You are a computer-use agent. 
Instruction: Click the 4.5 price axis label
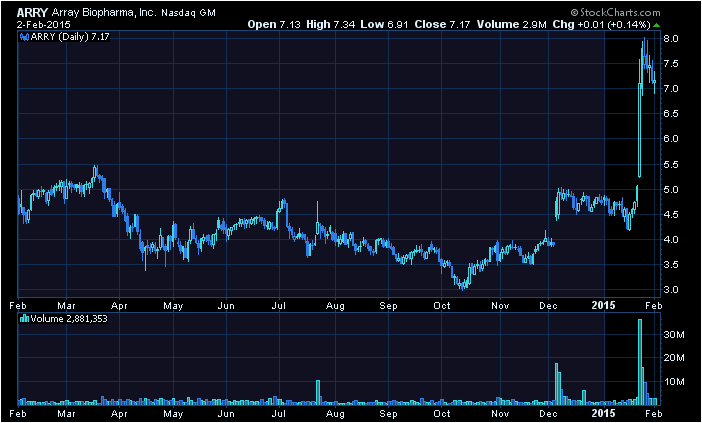(x=672, y=214)
